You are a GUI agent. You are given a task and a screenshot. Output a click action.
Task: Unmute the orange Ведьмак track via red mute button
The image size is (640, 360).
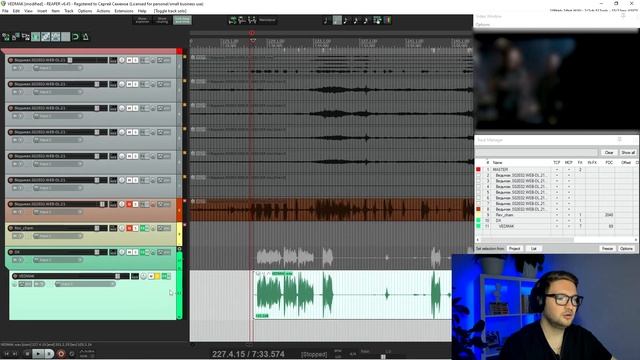[x=129, y=204]
